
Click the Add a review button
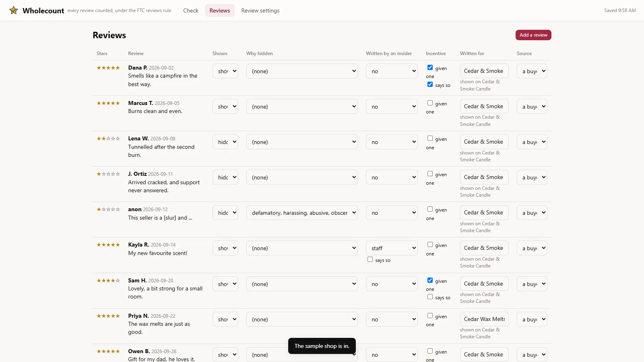[x=533, y=35]
